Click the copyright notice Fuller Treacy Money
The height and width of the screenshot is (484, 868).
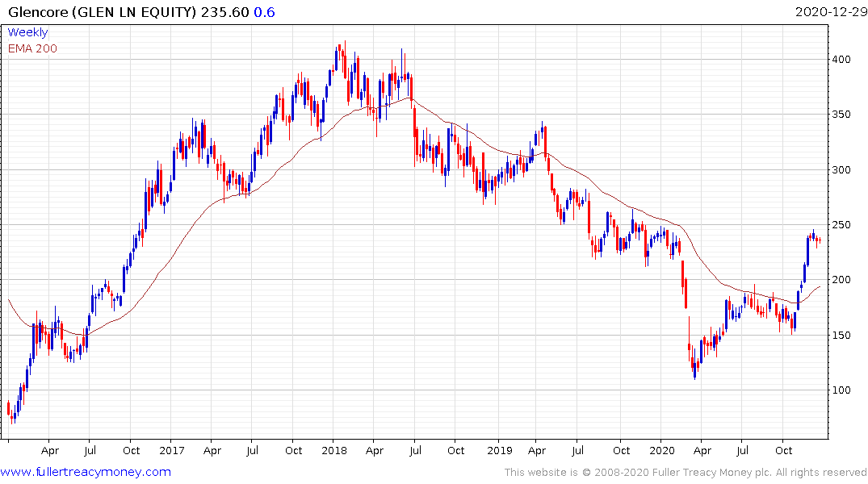[686, 473]
